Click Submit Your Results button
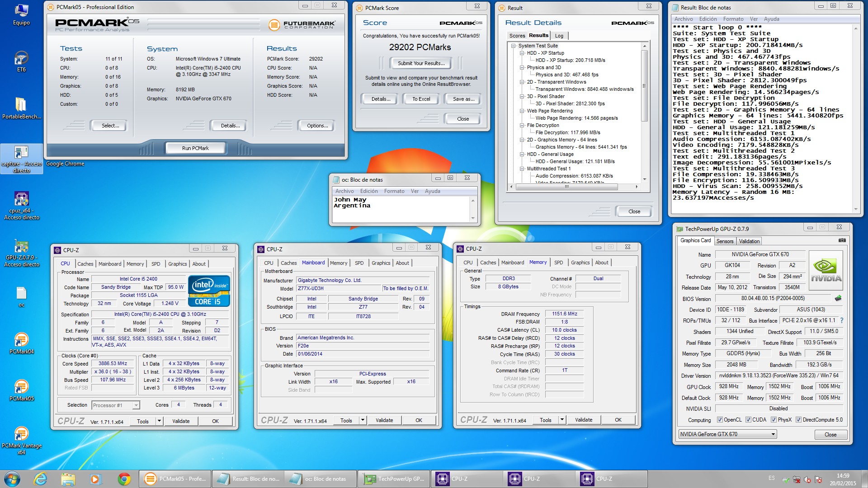 tap(421, 63)
